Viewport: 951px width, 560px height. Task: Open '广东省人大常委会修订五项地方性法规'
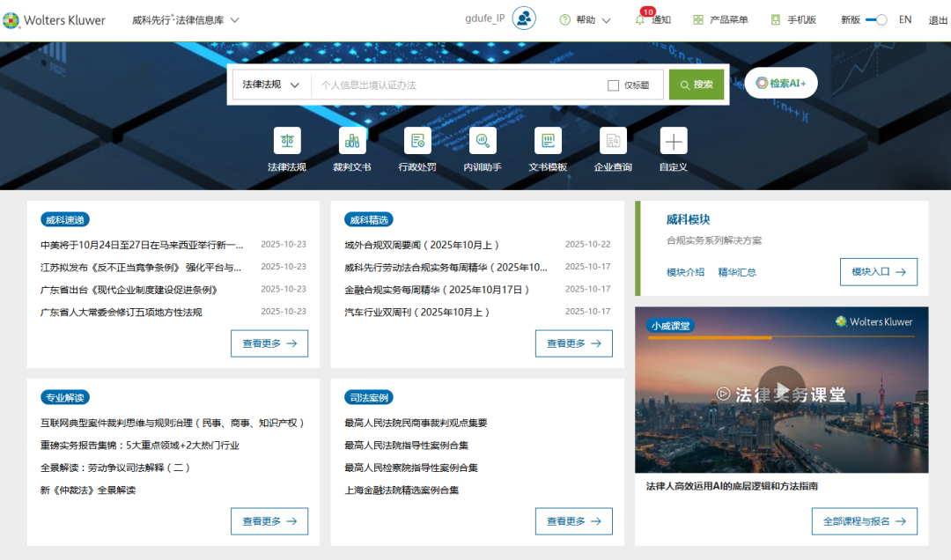pyautogui.click(x=122, y=313)
